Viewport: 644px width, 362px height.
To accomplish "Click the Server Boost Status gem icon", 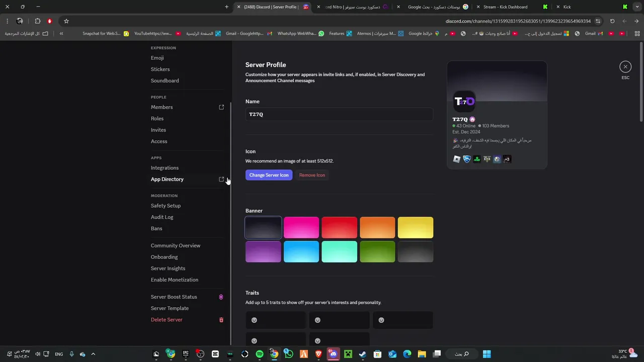I will pyautogui.click(x=221, y=297).
